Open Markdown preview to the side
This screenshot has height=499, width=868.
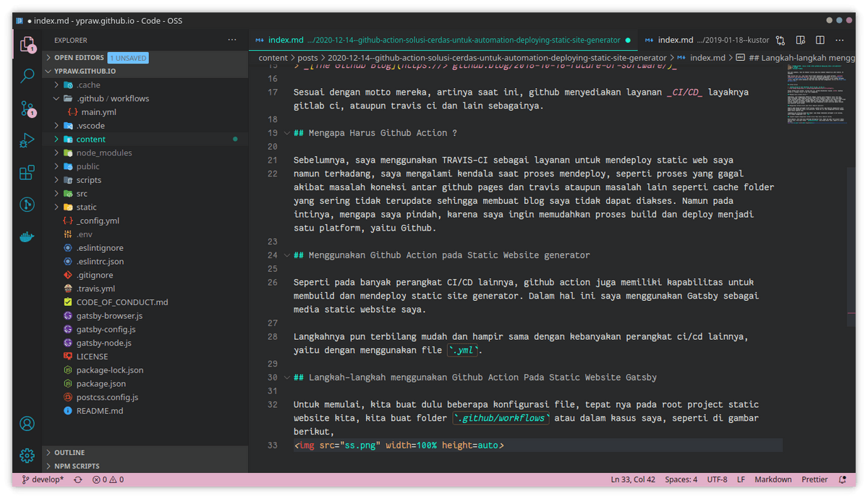click(801, 40)
